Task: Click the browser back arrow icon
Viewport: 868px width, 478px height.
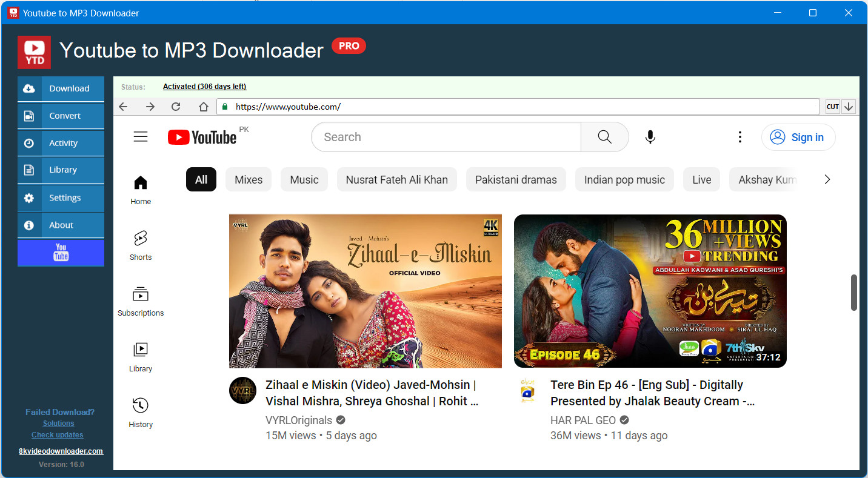Action: point(123,107)
